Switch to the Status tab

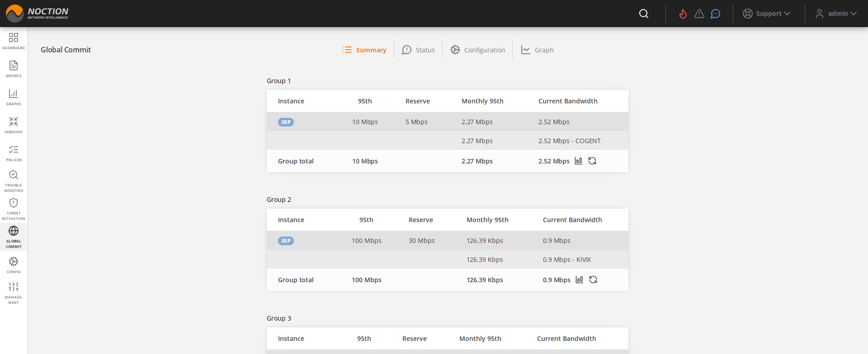[419, 50]
